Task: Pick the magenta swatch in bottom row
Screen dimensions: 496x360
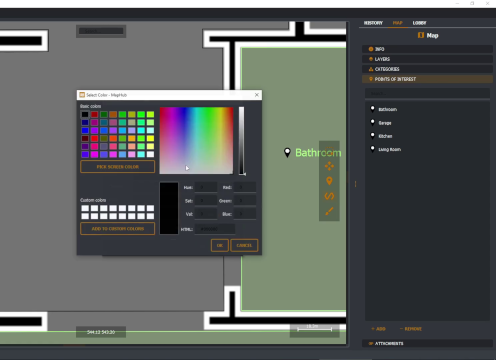Action: pyautogui.click(x=94, y=154)
